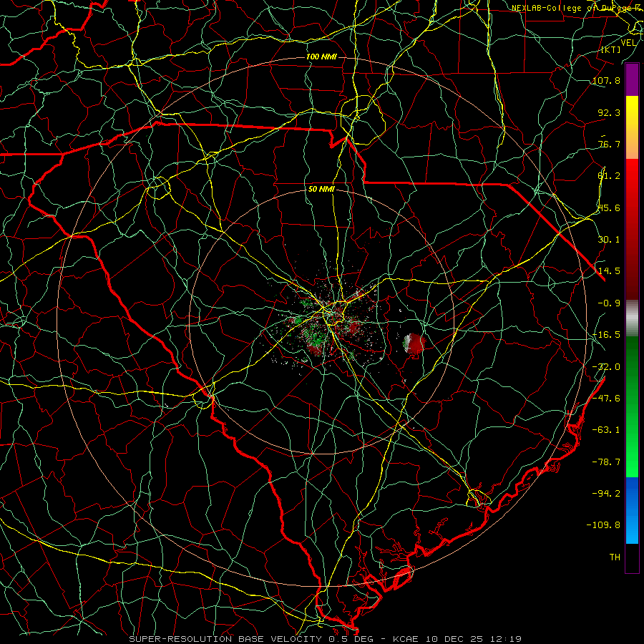Click the isolated red velocity blob east of radar
The width and height of the screenshot is (644, 644).
point(414,343)
